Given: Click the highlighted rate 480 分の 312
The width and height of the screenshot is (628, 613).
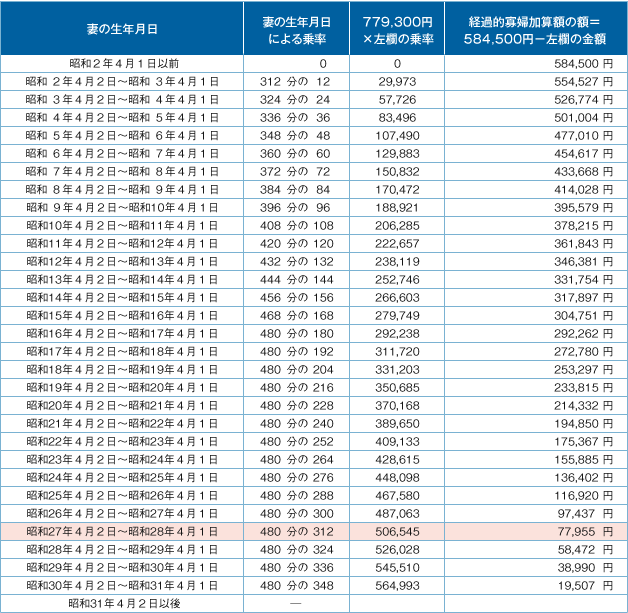Looking at the screenshot, I should tap(297, 532).
